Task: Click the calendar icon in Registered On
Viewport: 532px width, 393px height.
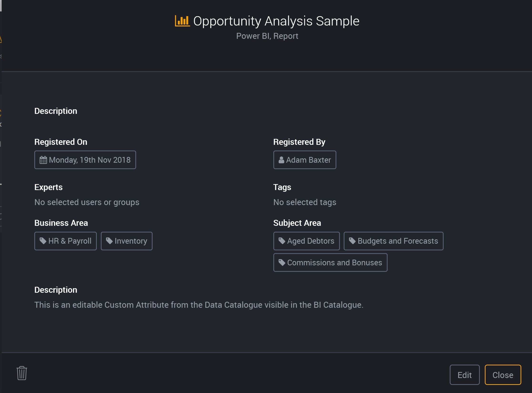Action: coord(43,160)
